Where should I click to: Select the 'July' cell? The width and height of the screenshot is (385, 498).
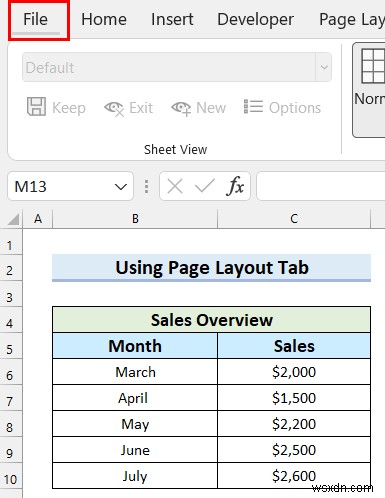point(135,476)
